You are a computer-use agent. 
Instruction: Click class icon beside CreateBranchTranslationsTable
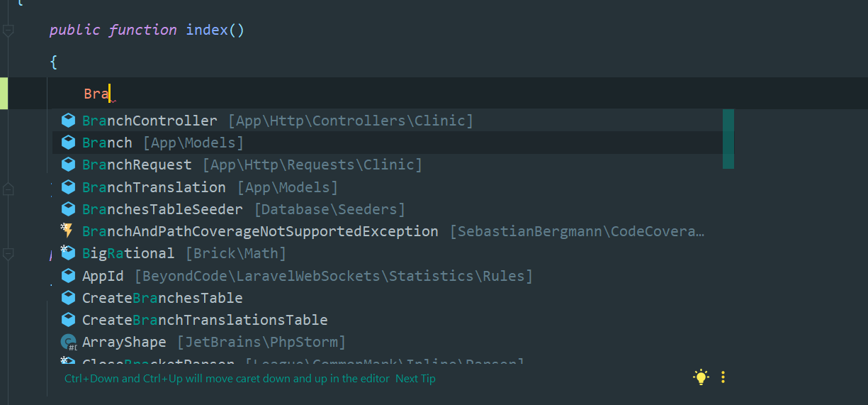[x=68, y=320]
